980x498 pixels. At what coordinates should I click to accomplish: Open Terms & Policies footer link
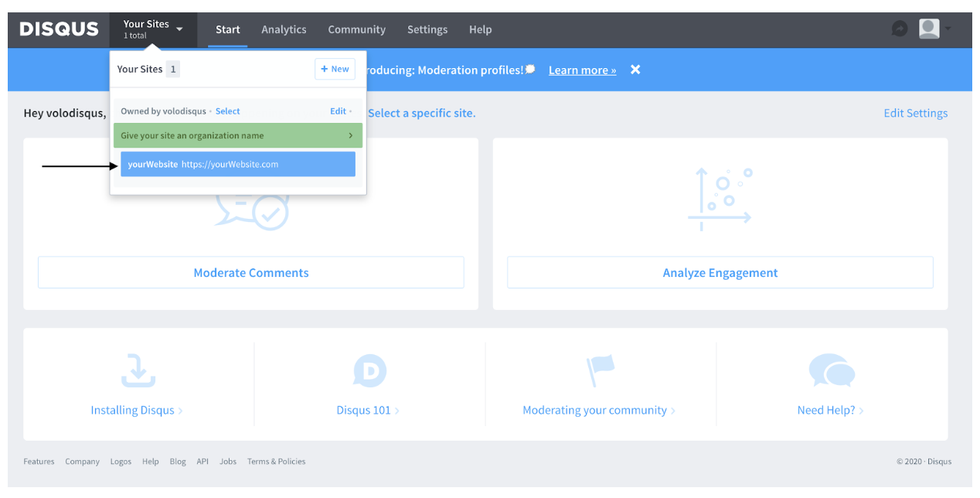point(276,462)
